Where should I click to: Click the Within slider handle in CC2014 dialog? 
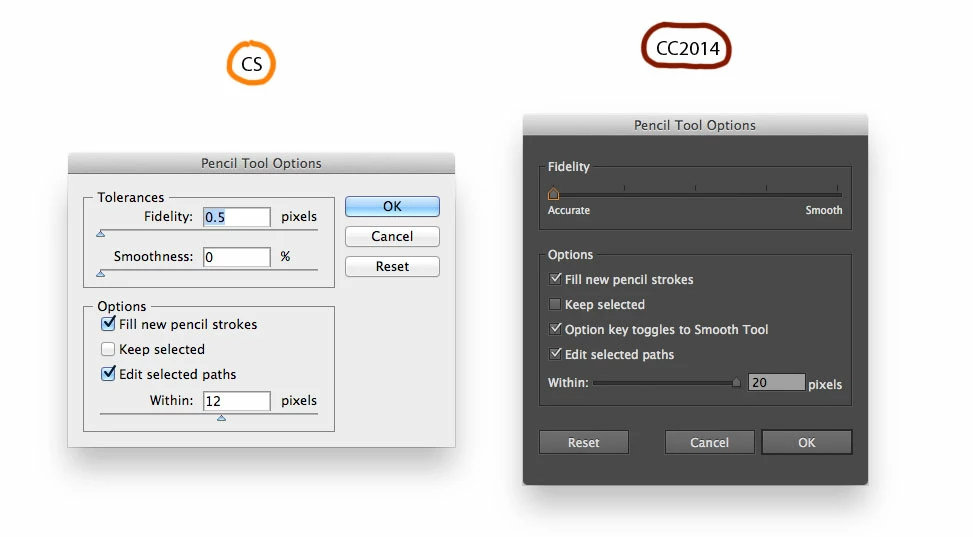click(x=736, y=382)
